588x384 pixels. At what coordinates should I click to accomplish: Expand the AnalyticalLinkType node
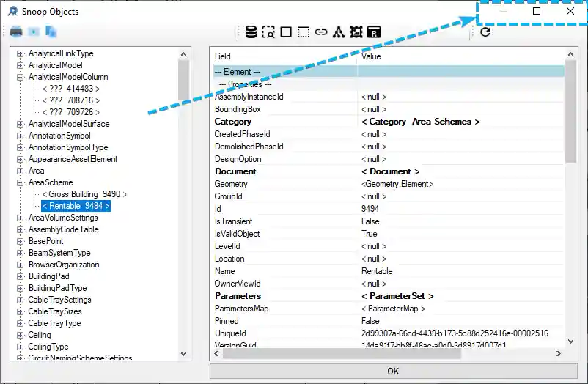pos(21,53)
